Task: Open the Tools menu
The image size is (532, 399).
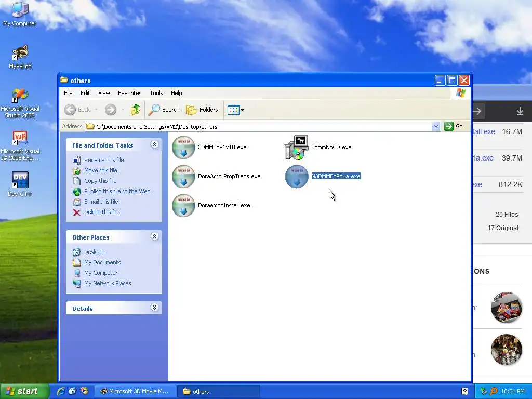Action: coord(156,93)
